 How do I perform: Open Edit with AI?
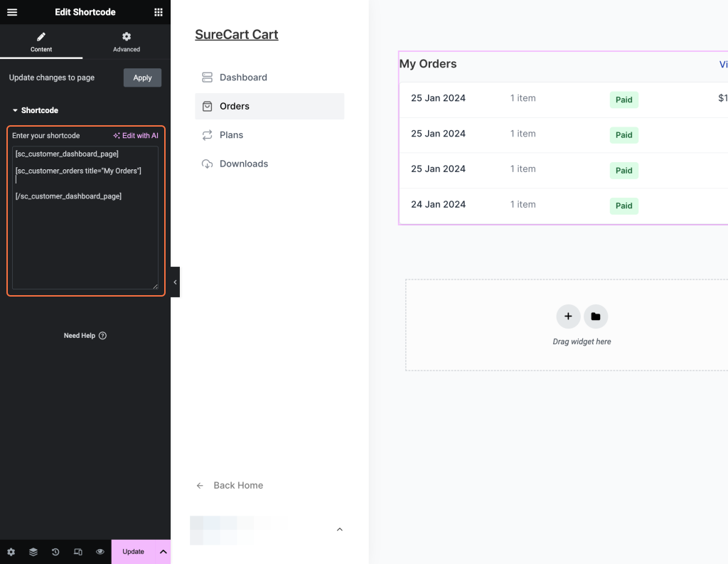tap(135, 135)
